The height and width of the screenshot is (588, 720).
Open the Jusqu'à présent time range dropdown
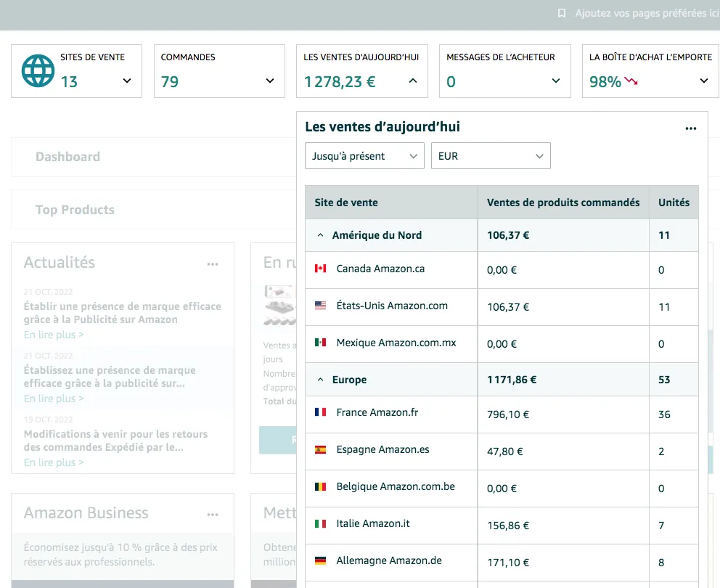click(364, 156)
